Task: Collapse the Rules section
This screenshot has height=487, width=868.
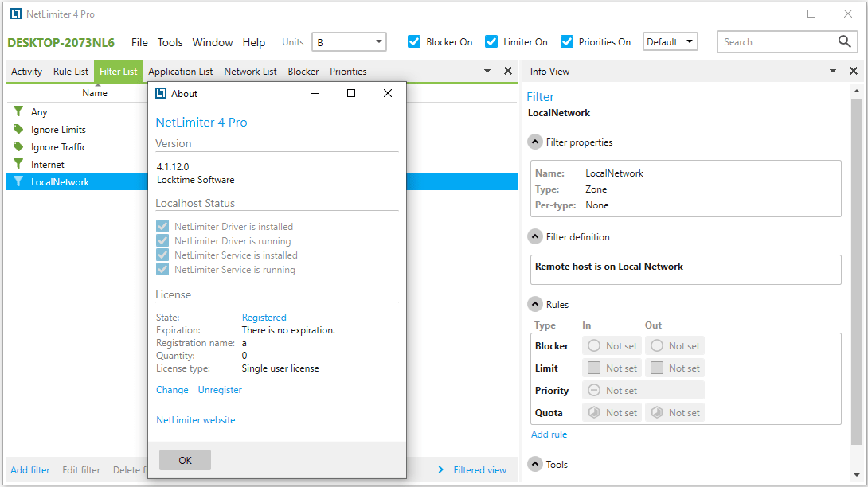Action: click(535, 304)
